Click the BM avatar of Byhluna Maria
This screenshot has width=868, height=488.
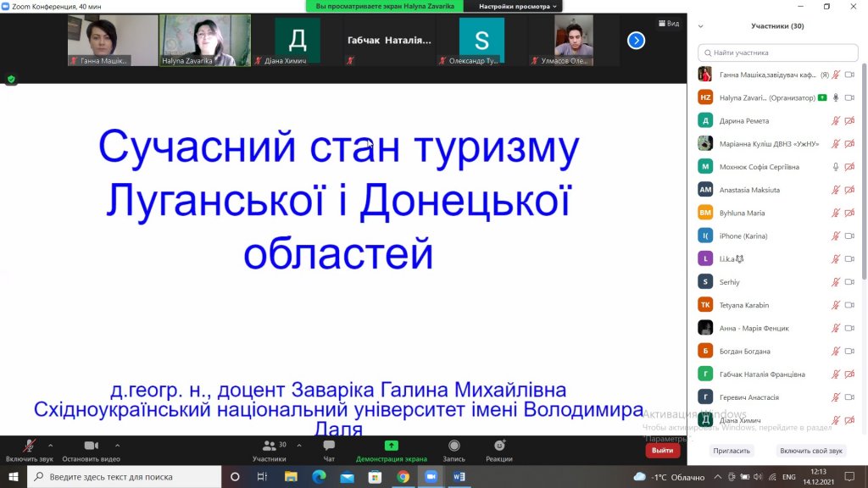click(x=705, y=213)
